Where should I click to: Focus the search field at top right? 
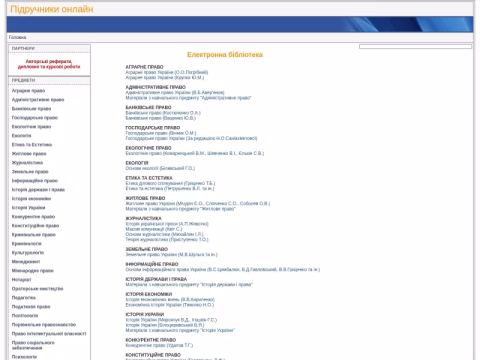(415, 47)
